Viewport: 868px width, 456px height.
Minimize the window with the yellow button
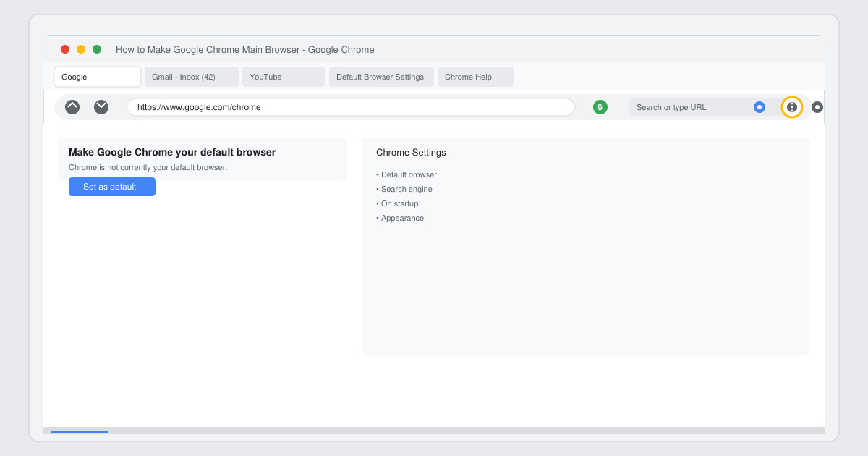pos(81,49)
